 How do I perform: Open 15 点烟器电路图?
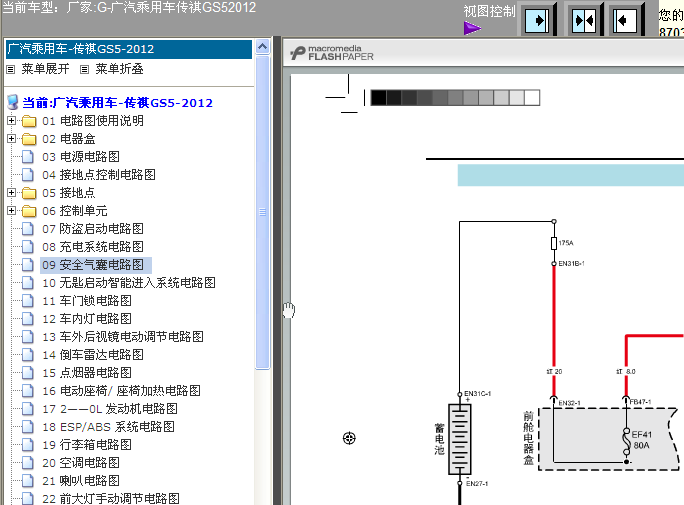point(87,373)
